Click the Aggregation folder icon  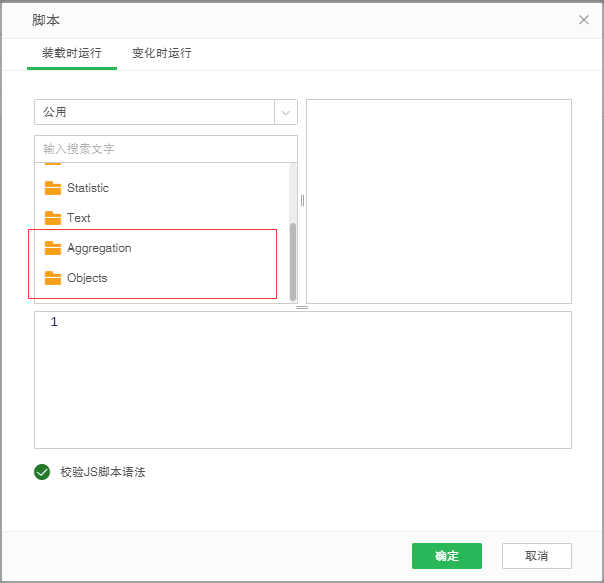[x=53, y=248]
